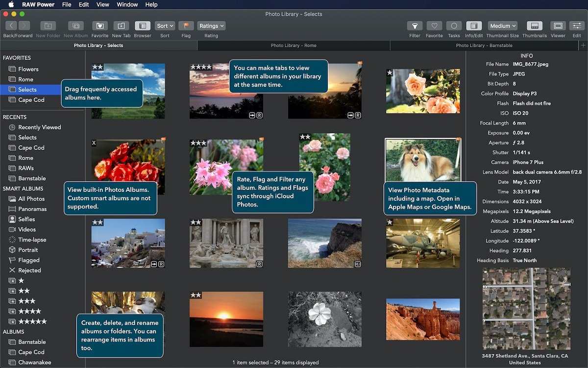This screenshot has width=588, height=368.
Task: Open a New Tab using the toolbar icon
Action: [x=121, y=26]
